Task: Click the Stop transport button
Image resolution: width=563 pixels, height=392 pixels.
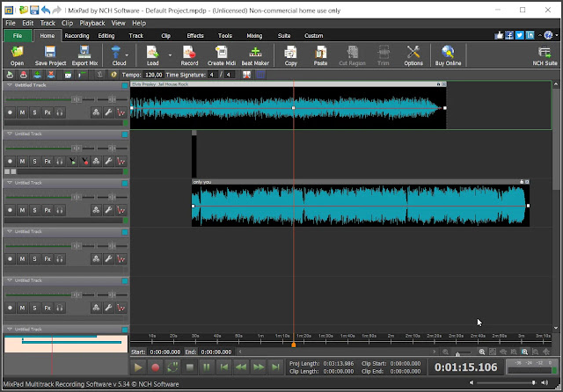Action: click(190, 367)
